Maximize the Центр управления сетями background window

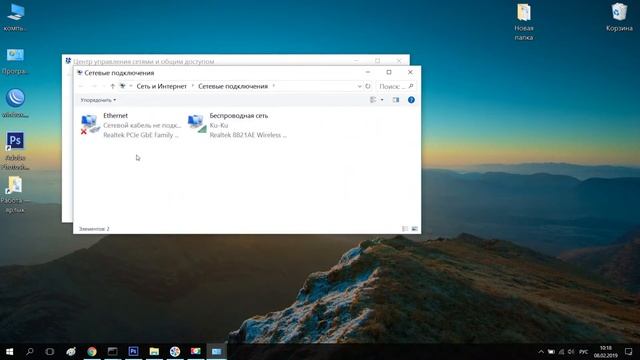pos(378,60)
